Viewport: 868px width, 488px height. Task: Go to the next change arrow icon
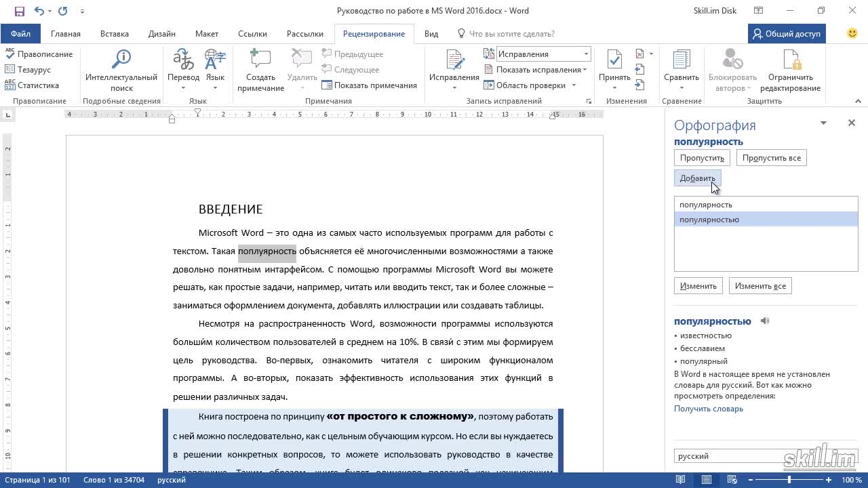(x=639, y=85)
